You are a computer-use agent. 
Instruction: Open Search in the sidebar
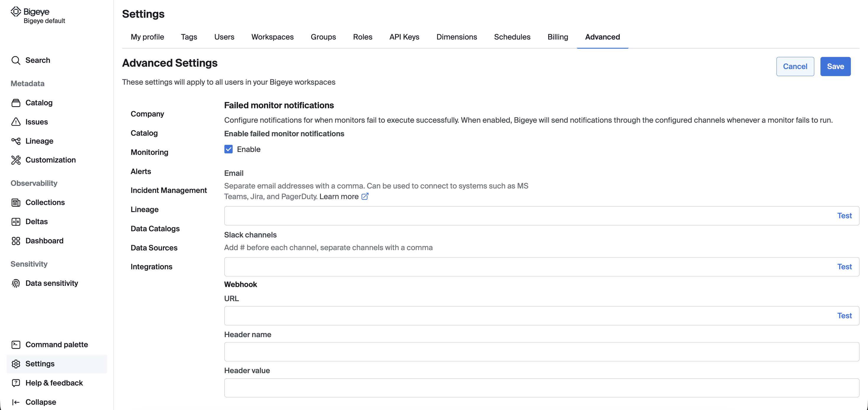coord(37,60)
